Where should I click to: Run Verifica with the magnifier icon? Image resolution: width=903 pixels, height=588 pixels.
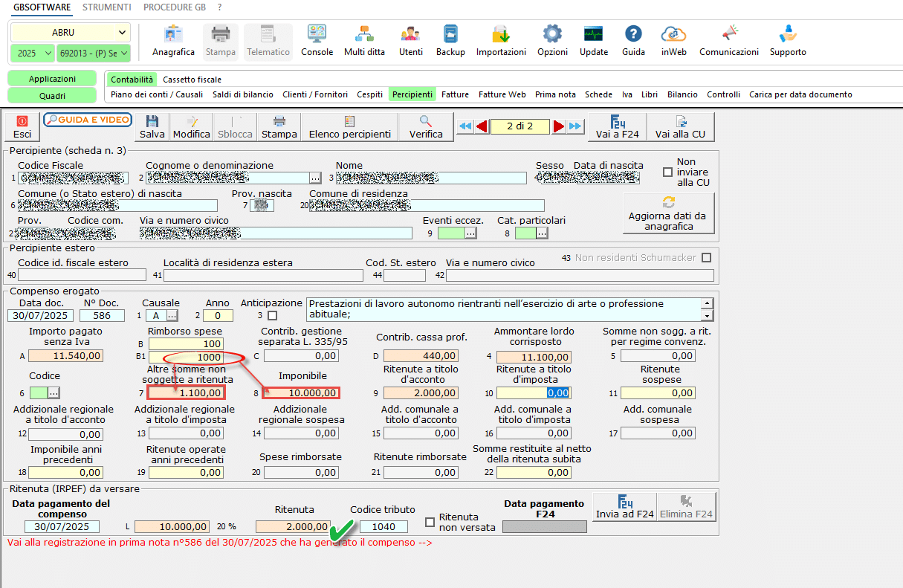(x=426, y=126)
